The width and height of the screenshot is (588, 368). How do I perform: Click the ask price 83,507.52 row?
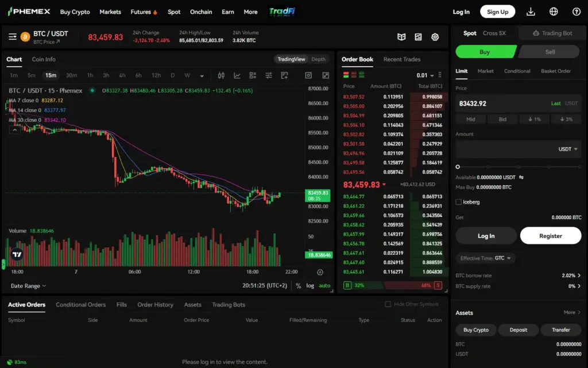[x=393, y=97]
